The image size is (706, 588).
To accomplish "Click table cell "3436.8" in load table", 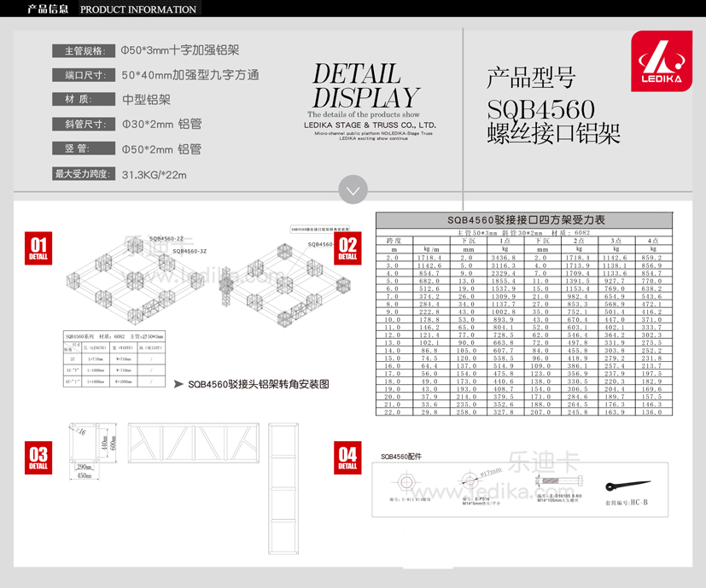I will 505,258.
